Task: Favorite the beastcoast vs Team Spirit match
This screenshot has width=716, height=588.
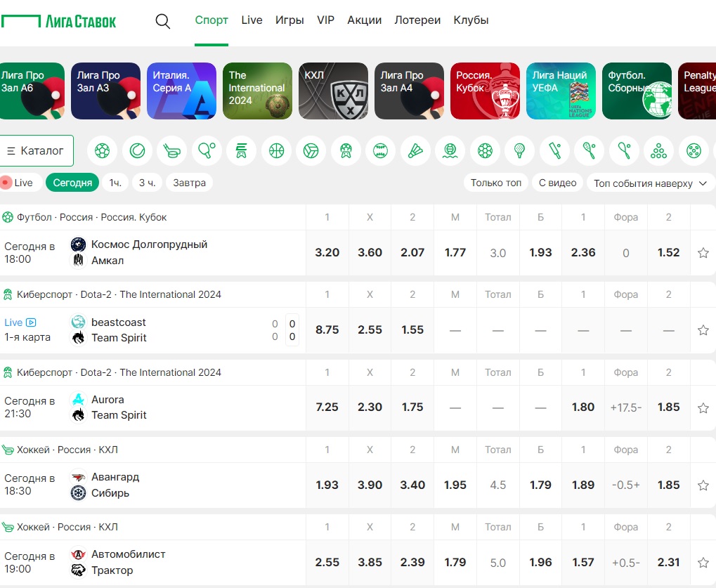Action: tap(703, 330)
